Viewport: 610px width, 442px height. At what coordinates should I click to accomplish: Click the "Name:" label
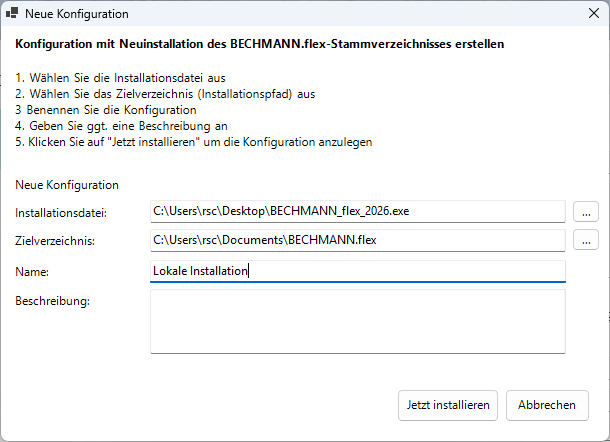pyautogui.click(x=33, y=271)
